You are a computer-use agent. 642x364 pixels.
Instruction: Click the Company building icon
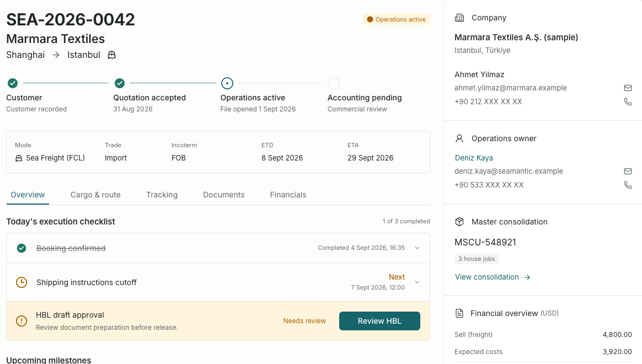(459, 18)
